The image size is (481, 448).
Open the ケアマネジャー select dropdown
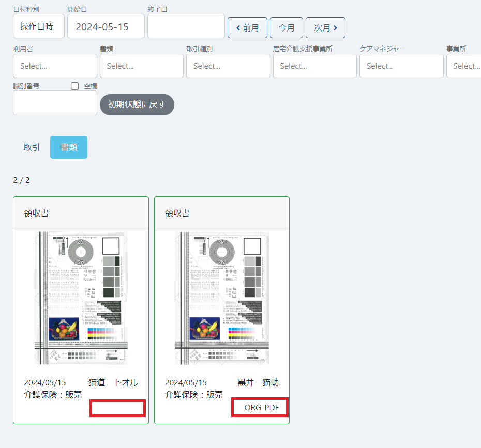[401, 66]
